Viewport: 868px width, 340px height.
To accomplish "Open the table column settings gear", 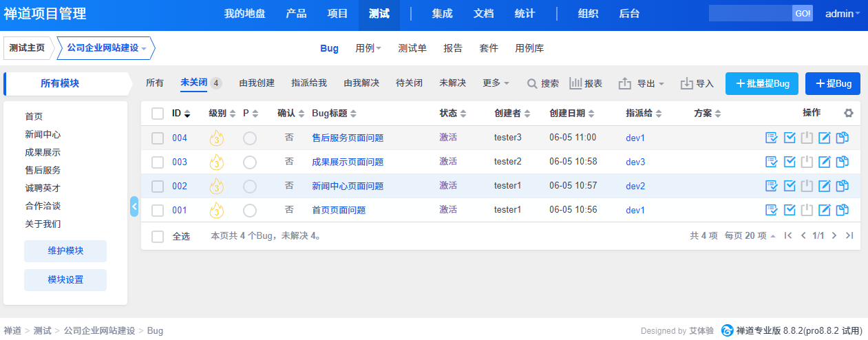I will click(x=849, y=113).
